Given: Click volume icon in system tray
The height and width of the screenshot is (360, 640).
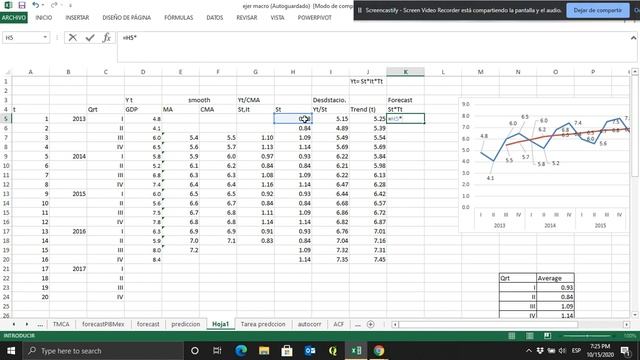Looking at the screenshot, I should pyautogui.click(x=562, y=351).
